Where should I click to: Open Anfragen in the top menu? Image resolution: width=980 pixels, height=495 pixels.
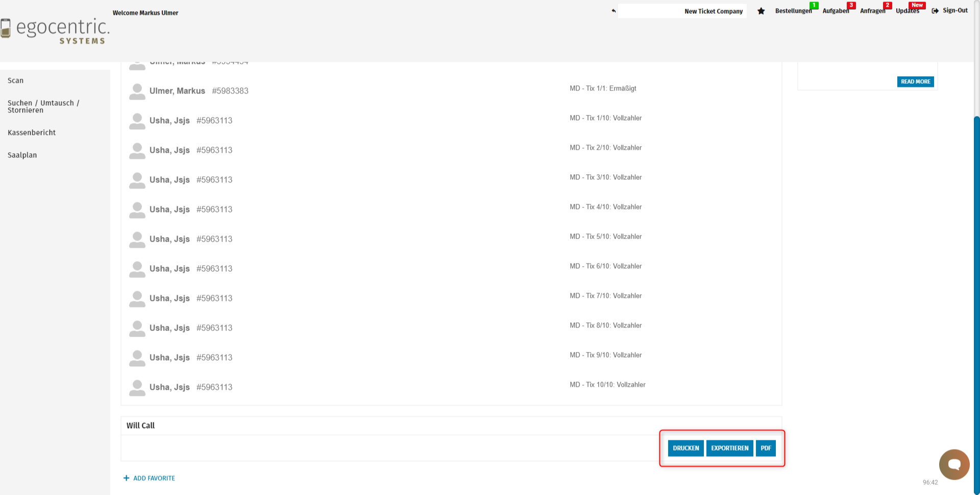(x=872, y=11)
